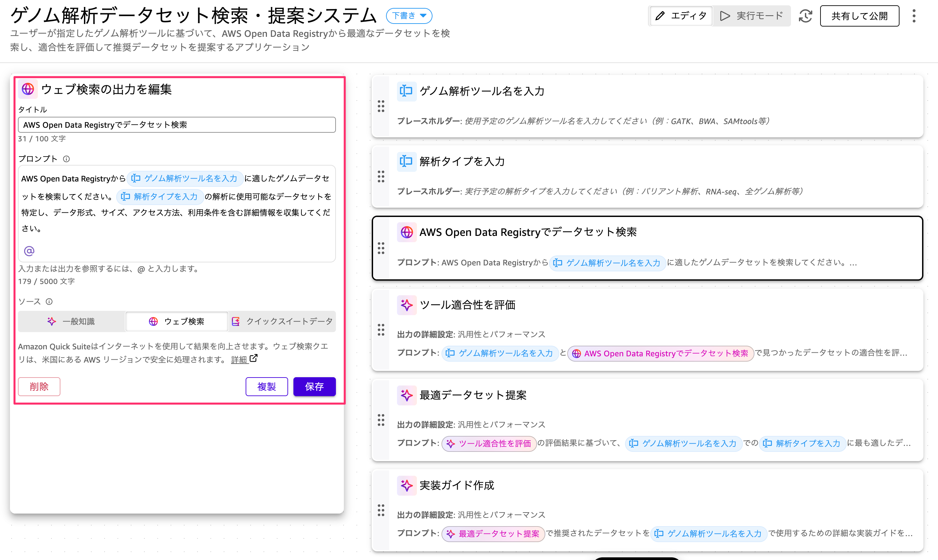Select ウェブ検索 as the source
Screen dimensions: 938x560
pos(177,321)
